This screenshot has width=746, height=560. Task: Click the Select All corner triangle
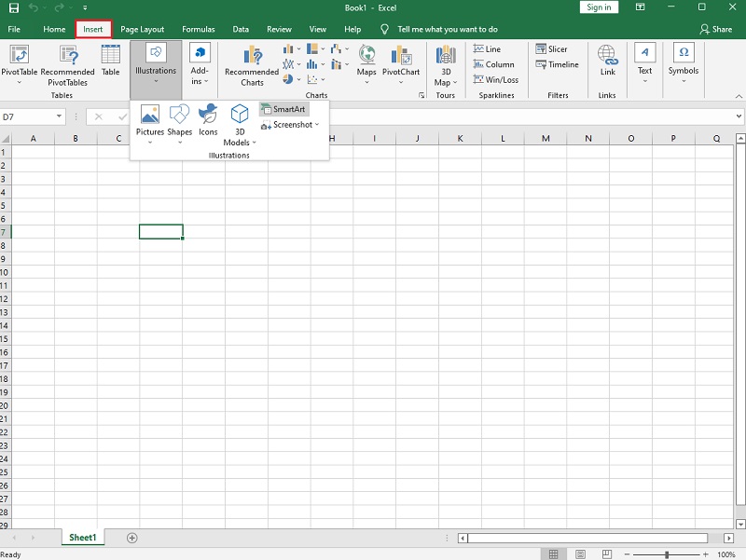[6, 139]
